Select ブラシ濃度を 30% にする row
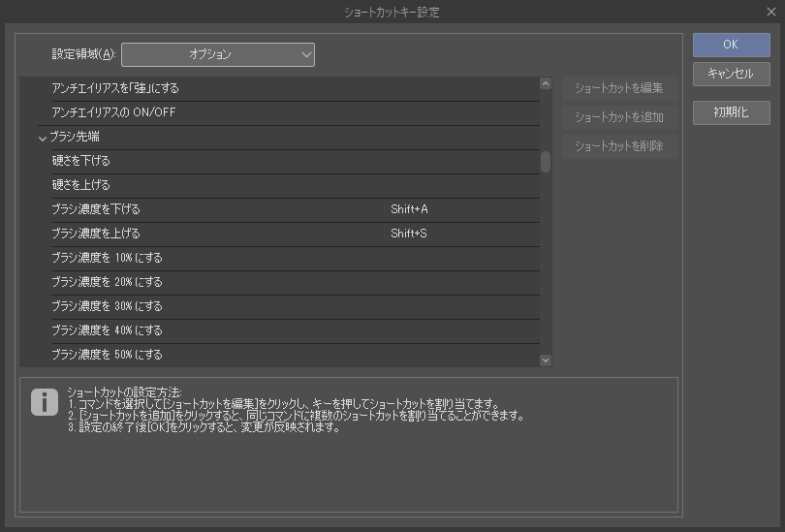Image resolution: width=785 pixels, height=532 pixels. click(x=296, y=307)
